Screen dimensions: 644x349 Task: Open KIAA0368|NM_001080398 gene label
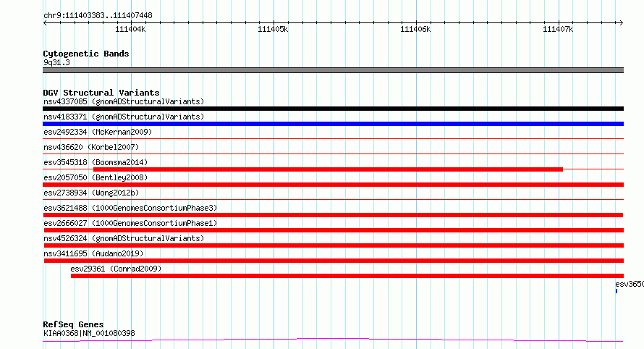click(89, 333)
